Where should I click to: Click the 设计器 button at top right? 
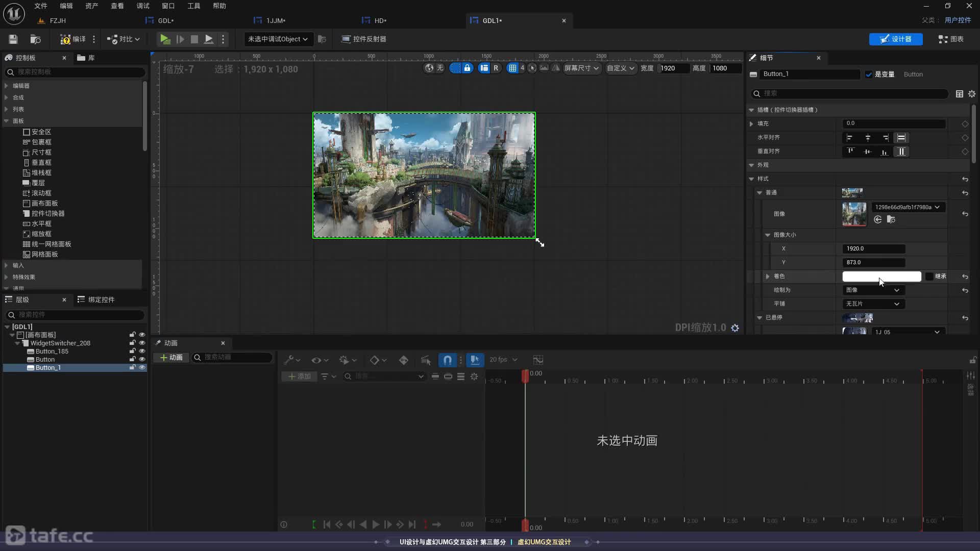[896, 39]
